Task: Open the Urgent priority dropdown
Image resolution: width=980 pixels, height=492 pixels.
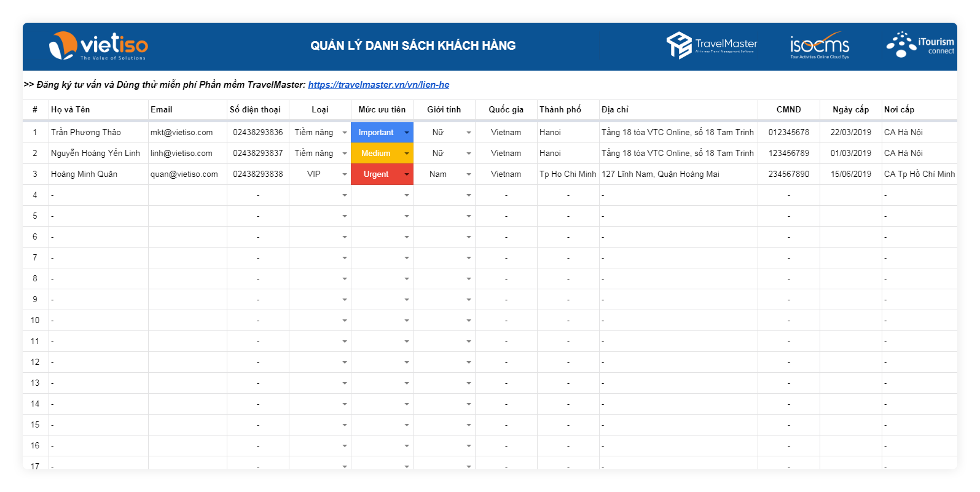Action: (407, 174)
